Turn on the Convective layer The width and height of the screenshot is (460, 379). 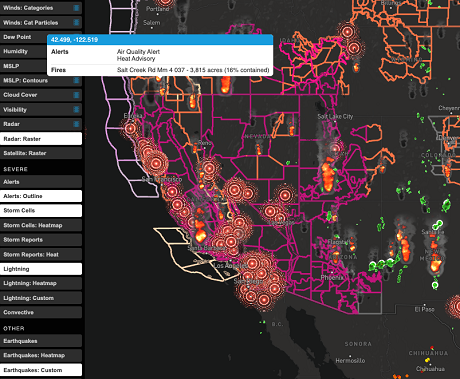click(41, 312)
